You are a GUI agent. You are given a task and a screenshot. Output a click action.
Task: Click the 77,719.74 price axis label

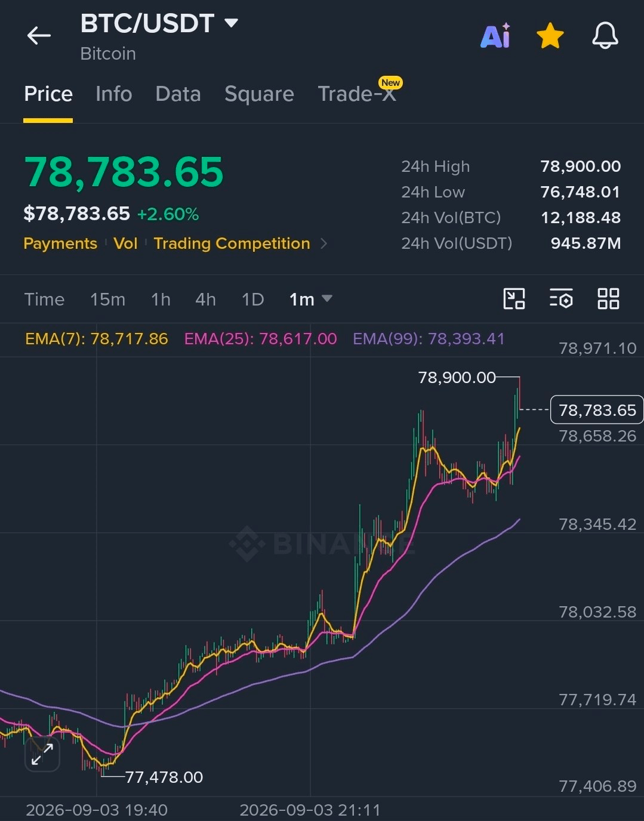[597, 699]
